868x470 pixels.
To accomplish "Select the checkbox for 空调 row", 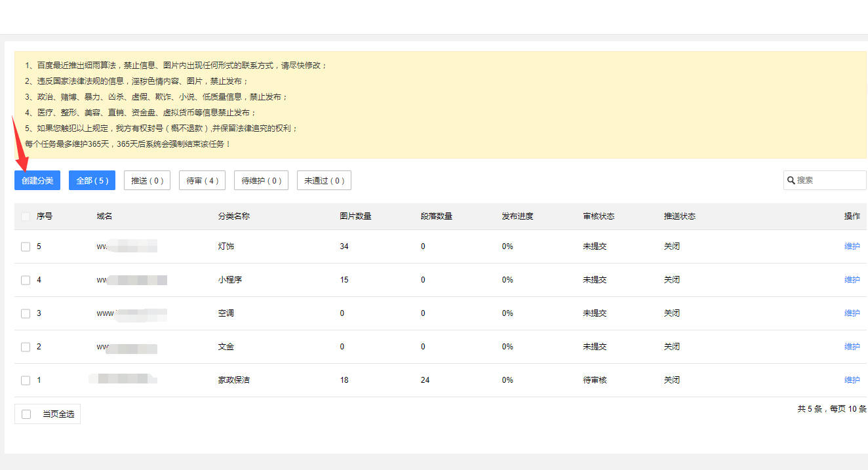I will pyautogui.click(x=26, y=313).
